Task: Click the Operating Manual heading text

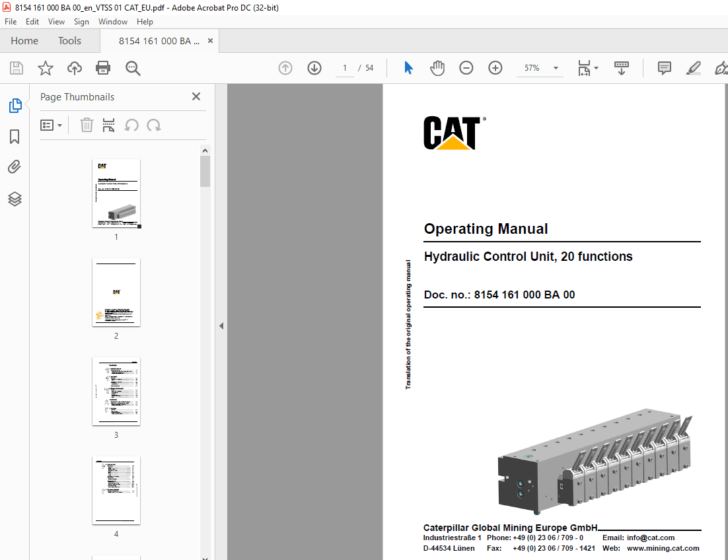Action: pyautogui.click(x=486, y=228)
